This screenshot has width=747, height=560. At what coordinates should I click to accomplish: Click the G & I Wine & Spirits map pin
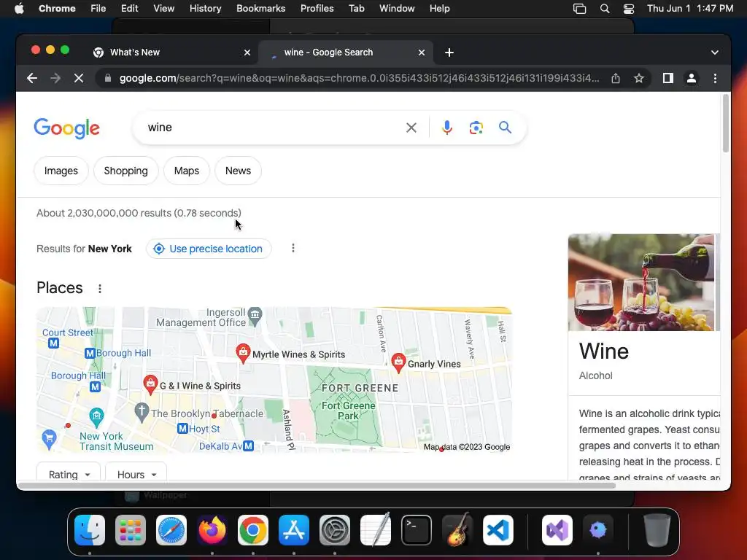click(150, 385)
